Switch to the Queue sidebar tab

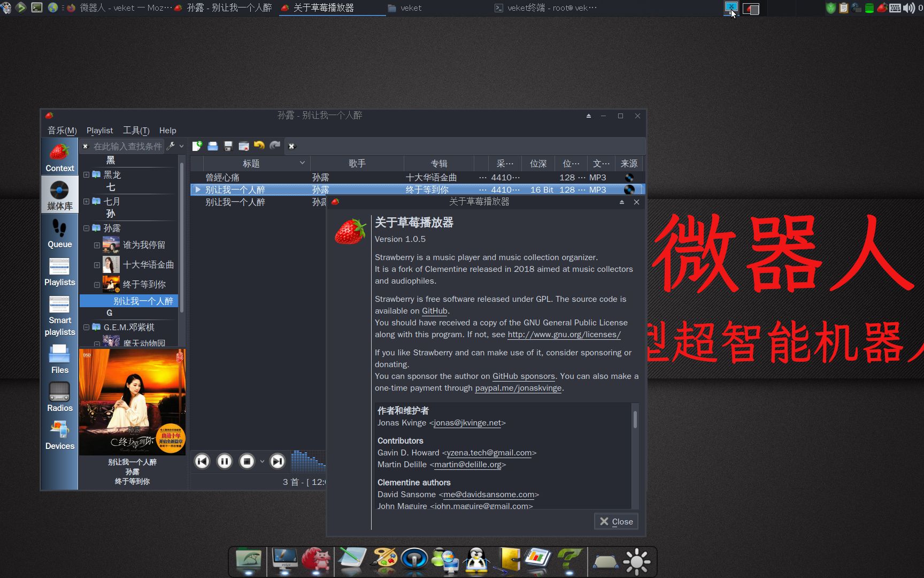click(x=59, y=233)
